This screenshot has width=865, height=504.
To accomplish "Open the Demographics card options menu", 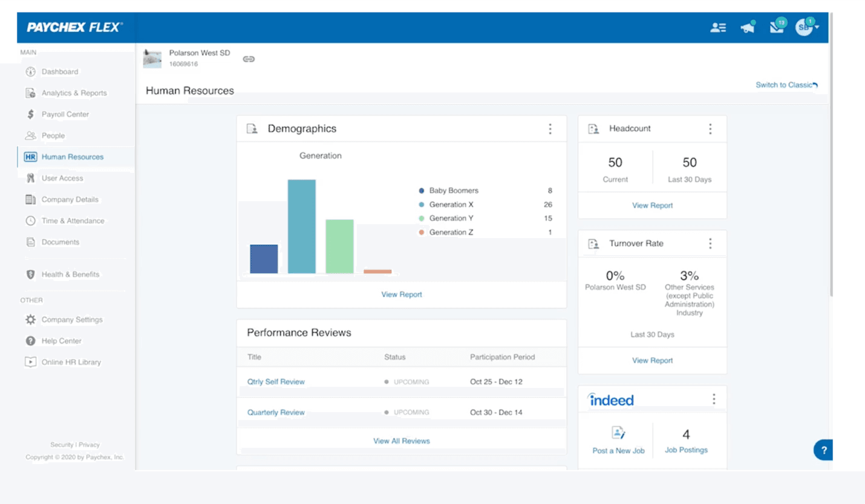I will point(550,128).
